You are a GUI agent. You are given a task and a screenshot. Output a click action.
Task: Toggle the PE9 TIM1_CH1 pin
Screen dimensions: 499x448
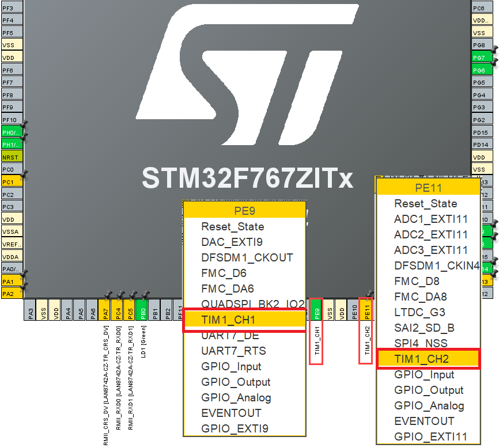pos(316,309)
